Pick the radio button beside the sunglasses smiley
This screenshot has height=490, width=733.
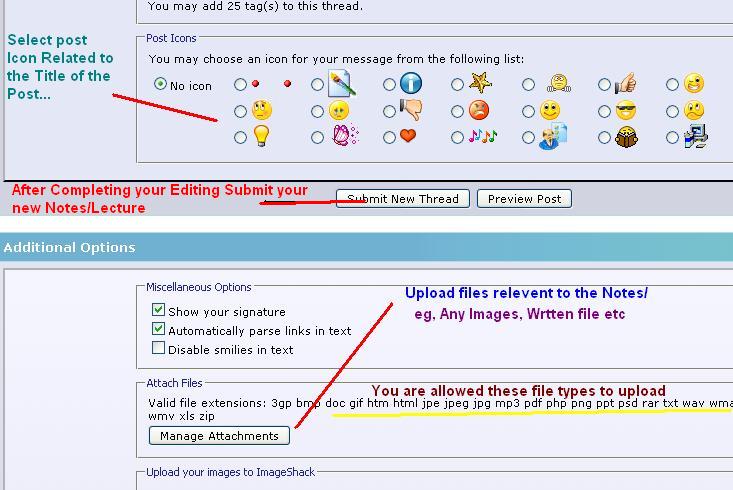[604, 111]
